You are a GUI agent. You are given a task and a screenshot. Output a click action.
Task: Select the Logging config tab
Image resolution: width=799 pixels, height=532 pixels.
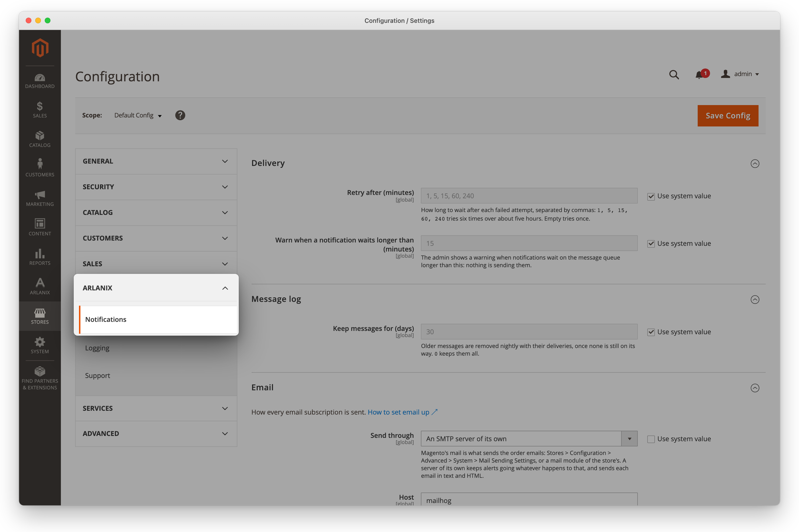pyautogui.click(x=158, y=348)
